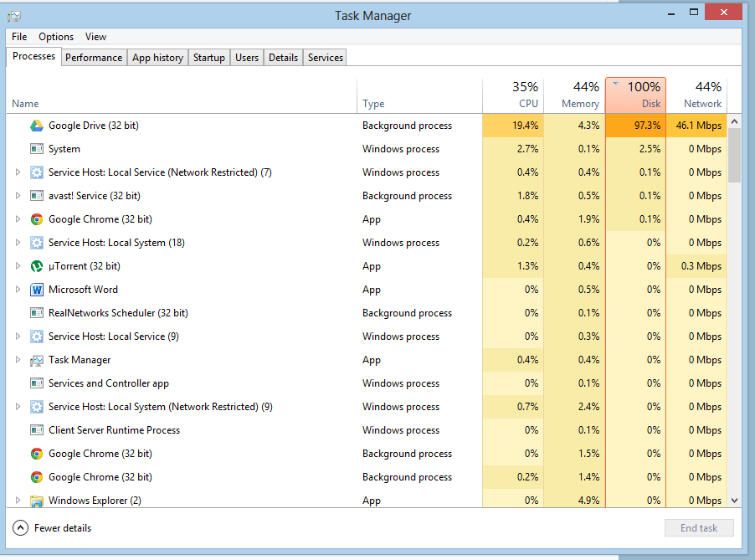Select the Client Server Runtime Process name
The image size is (755, 560).
pos(114,430)
